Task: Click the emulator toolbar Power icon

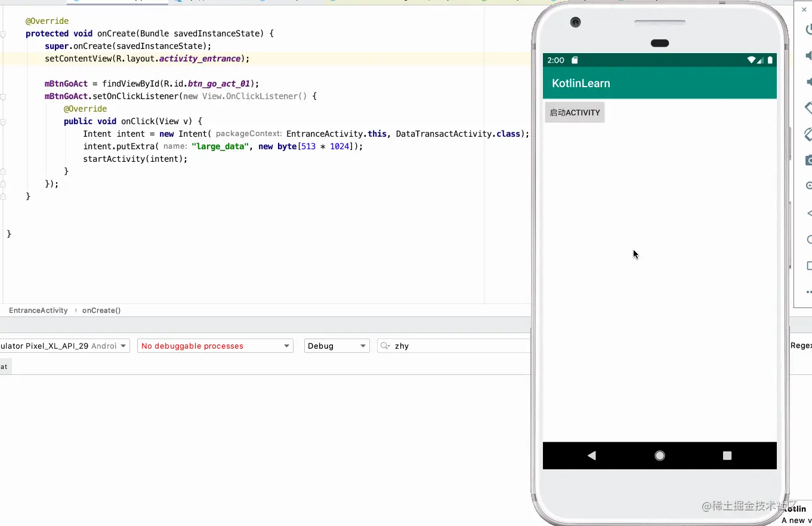Action: point(808,29)
